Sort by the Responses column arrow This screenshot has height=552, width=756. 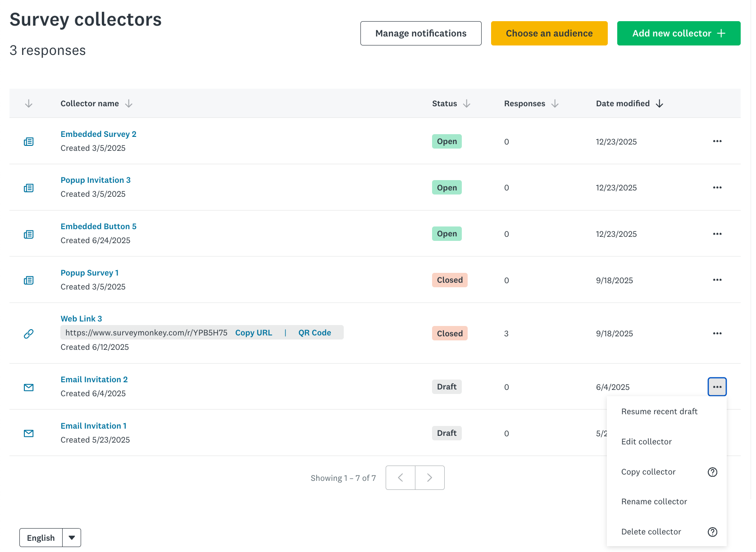pos(555,104)
